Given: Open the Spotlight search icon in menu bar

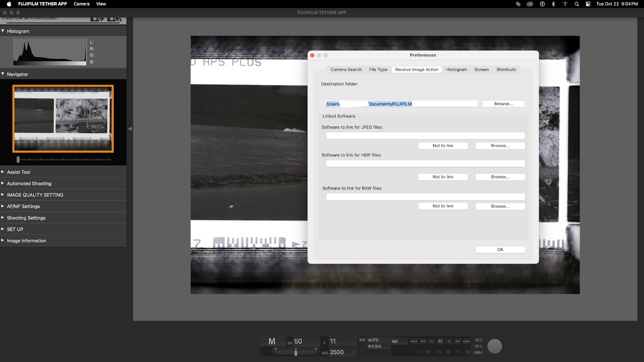Looking at the screenshot, I should tap(577, 4).
